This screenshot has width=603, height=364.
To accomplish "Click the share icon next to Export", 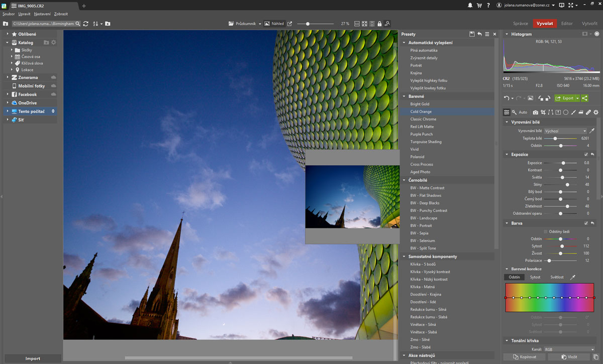I will (x=584, y=98).
